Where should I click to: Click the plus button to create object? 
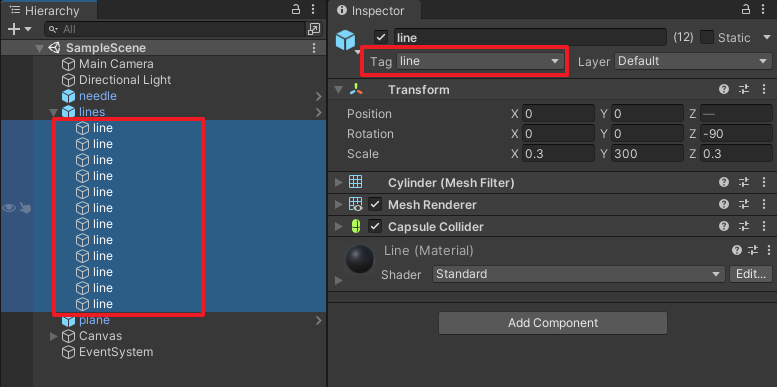tap(14, 29)
